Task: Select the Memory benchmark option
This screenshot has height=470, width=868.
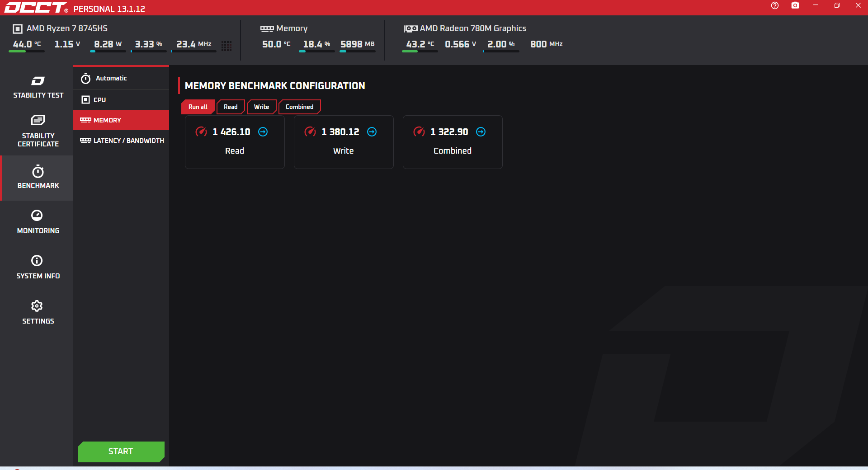Action: (x=121, y=120)
